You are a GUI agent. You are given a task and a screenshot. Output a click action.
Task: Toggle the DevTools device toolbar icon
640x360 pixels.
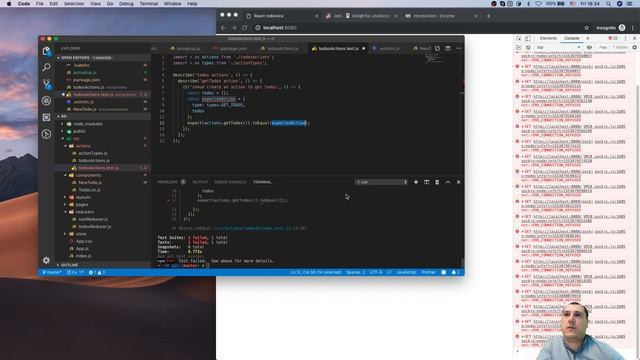[x=527, y=38]
